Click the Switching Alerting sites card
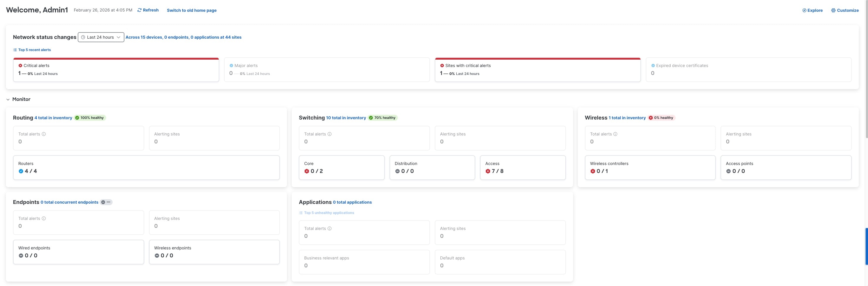This screenshot has height=286, width=868. (500, 138)
